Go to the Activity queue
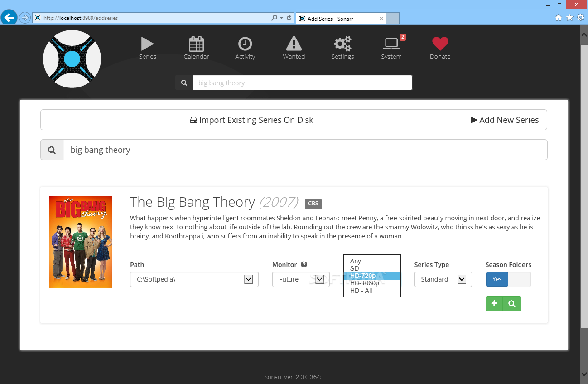Viewport: 588px width, 384px height. point(245,49)
